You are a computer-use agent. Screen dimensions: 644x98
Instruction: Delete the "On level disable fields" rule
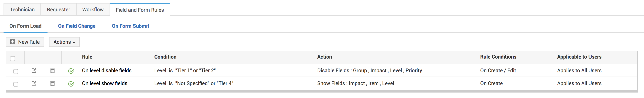click(x=52, y=71)
